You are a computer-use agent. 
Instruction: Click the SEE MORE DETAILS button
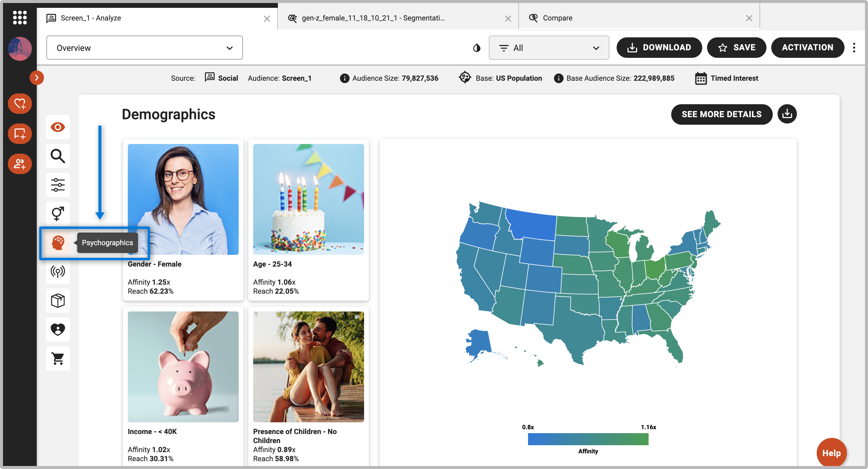(x=721, y=114)
